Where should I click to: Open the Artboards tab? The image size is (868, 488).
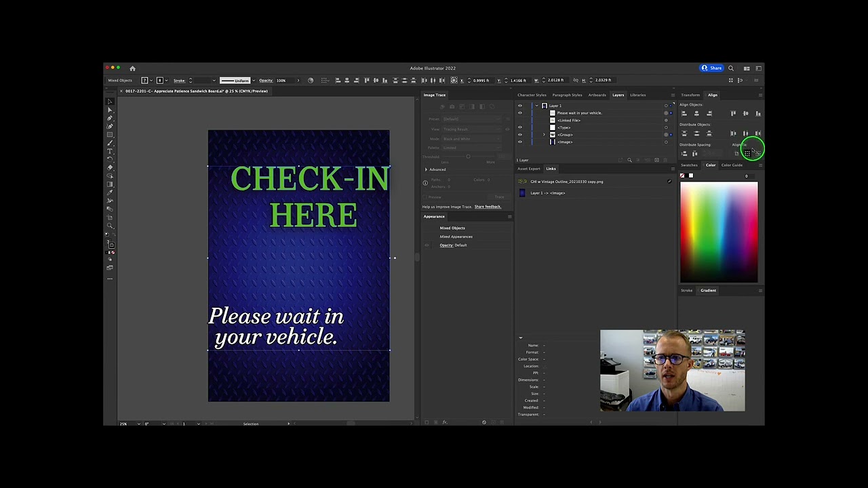[x=597, y=96]
